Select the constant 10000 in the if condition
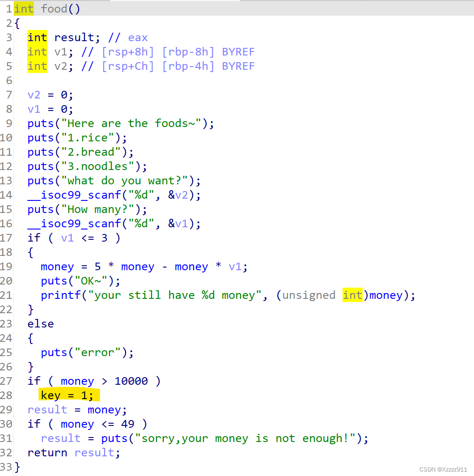The width and height of the screenshot is (474, 476). coord(131,381)
